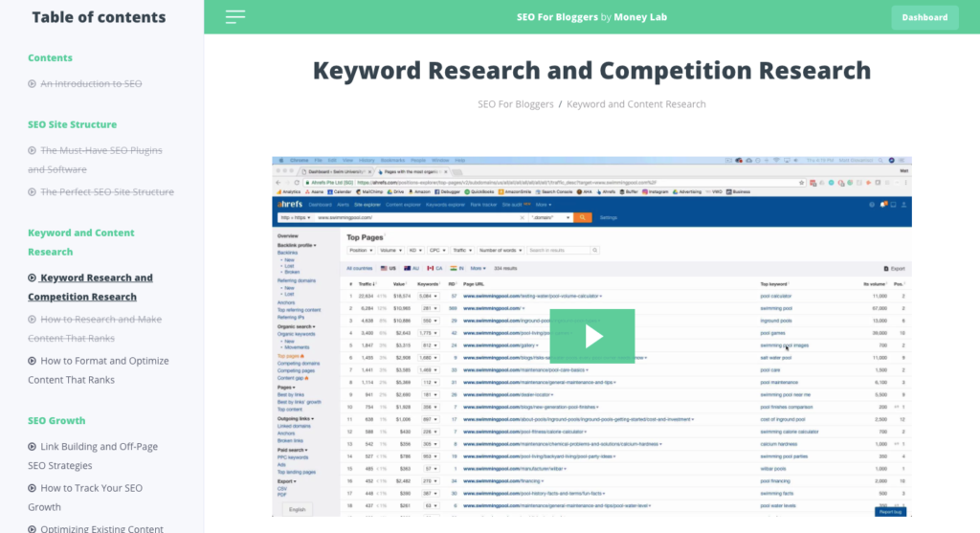Open How to Research and Make Content That Ranks
The image size is (980, 533).
coord(95,328)
